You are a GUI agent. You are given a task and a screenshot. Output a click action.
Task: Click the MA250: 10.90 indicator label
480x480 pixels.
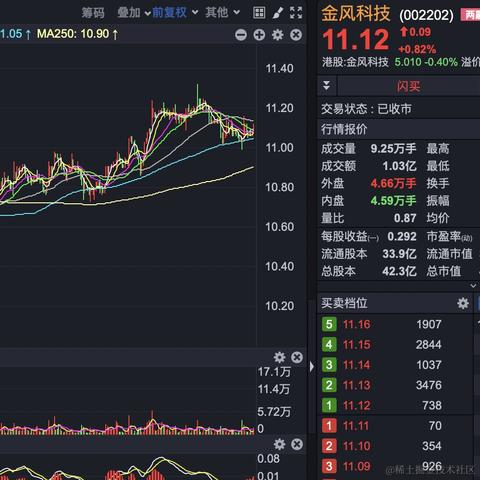click(77, 34)
